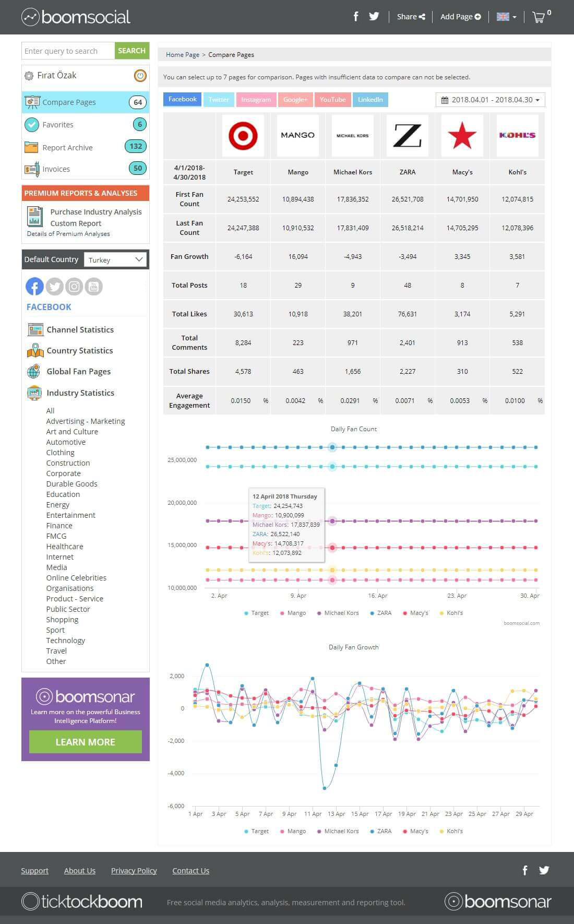
Task: Open the Default Country Turkey dropdown
Action: 115,259
